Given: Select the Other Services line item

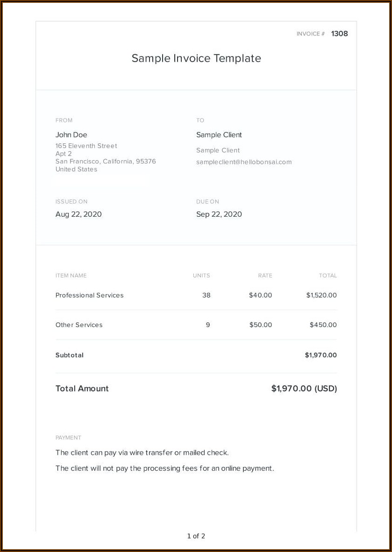Looking at the screenshot, I should point(79,325).
